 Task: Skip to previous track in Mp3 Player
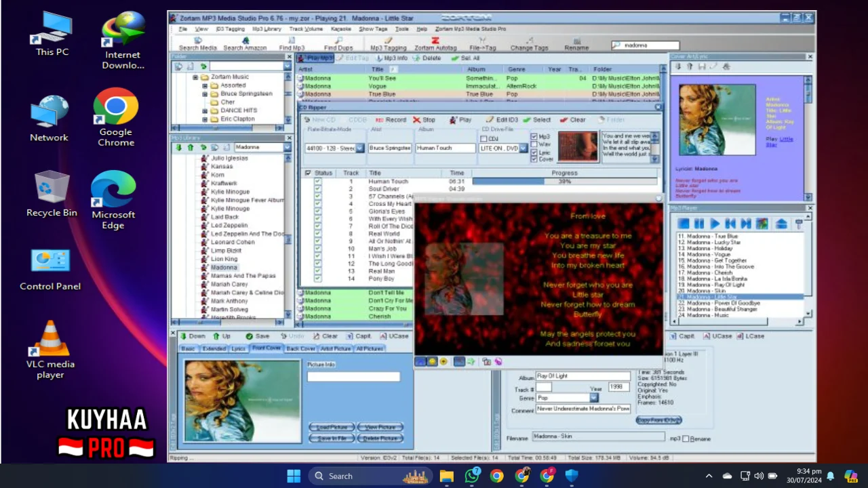coord(730,223)
